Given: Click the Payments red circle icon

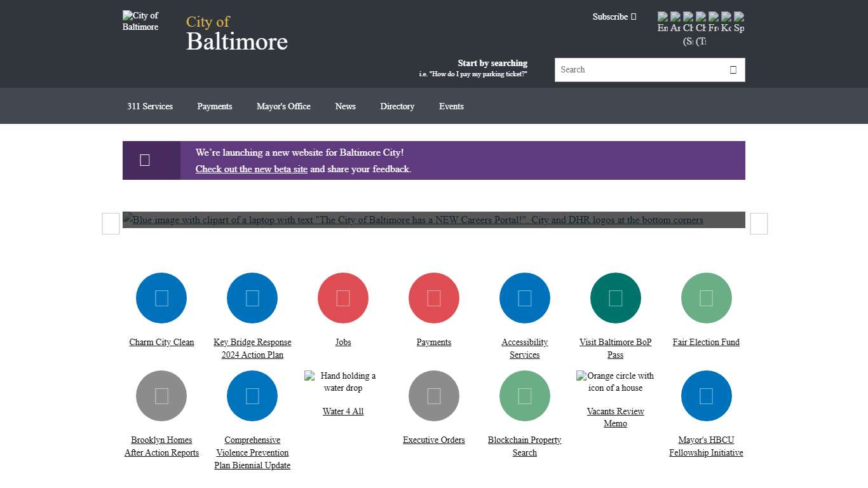Looking at the screenshot, I should 434,297.
